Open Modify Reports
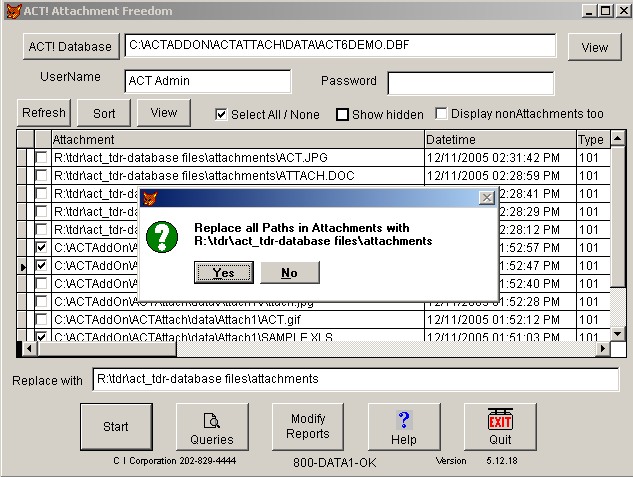This screenshot has width=633, height=477. pyautogui.click(x=308, y=427)
